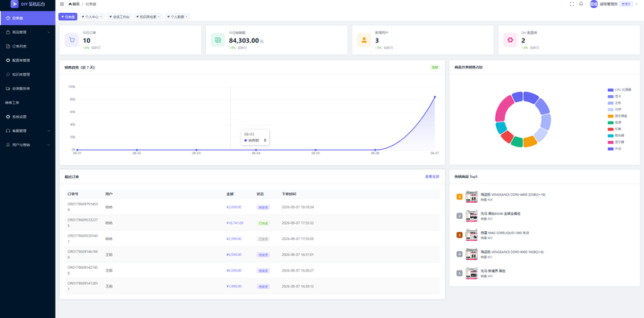Click the pink DIY config gear icon

click(510, 40)
